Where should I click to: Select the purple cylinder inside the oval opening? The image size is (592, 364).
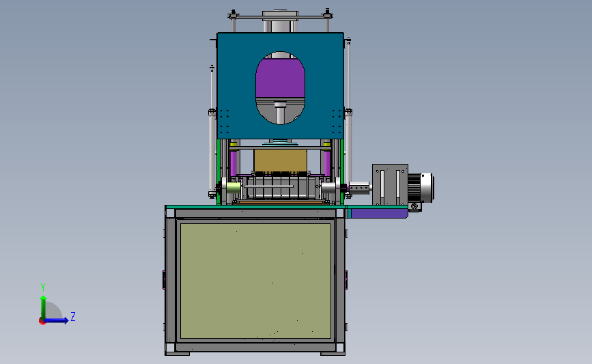coord(280,79)
